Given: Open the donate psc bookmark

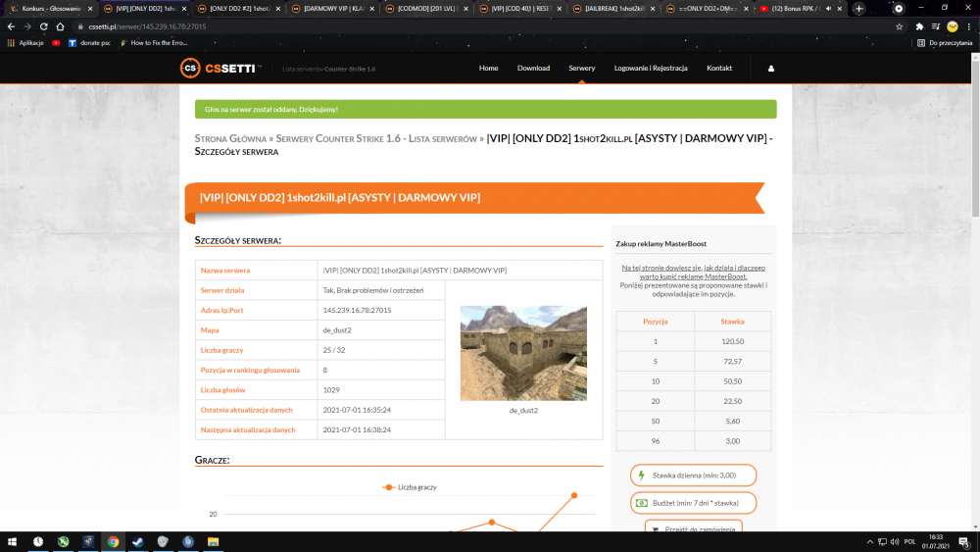Looking at the screenshot, I should [89, 43].
